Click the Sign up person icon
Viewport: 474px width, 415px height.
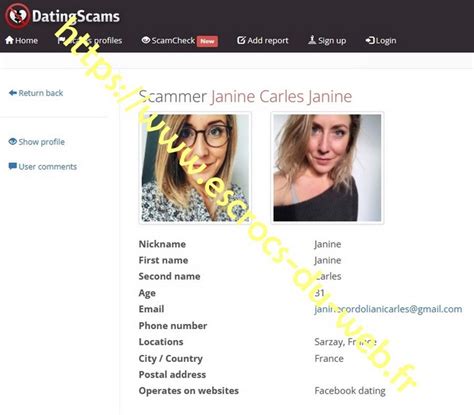312,40
